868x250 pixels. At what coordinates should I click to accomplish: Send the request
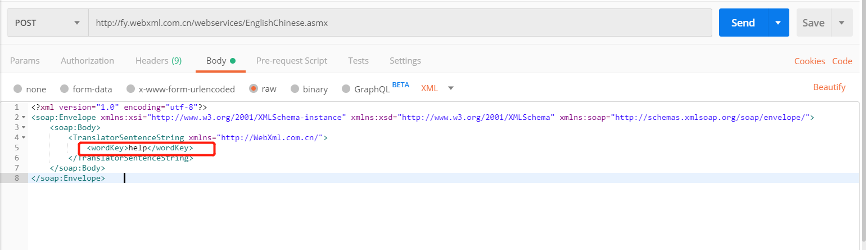click(x=743, y=23)
